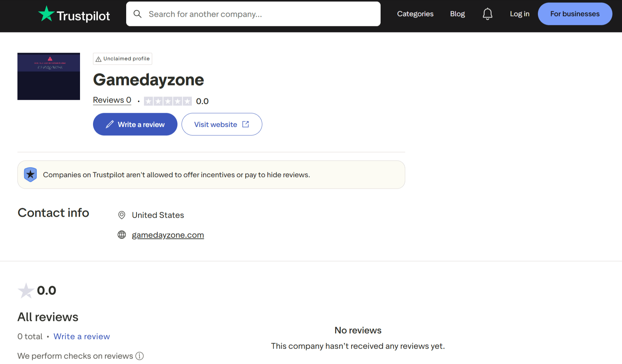
Task: Open the gamedayzone.com link
Action: [168, 235]
